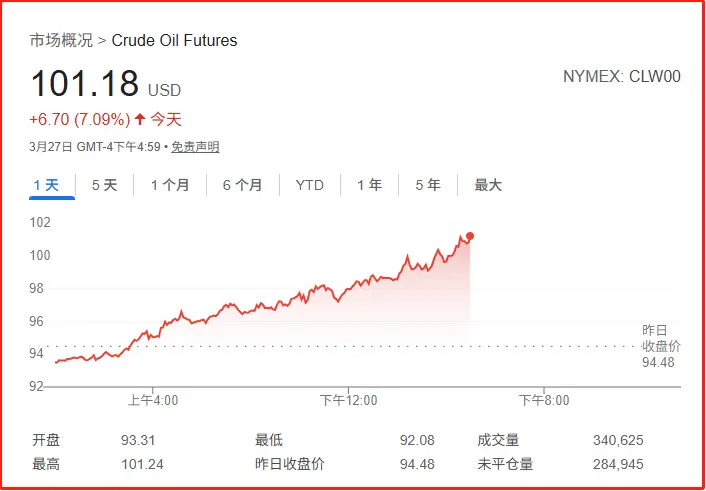Open the 免责声明 disclaimer link
The image size is (706, 491).
point(195,147)
